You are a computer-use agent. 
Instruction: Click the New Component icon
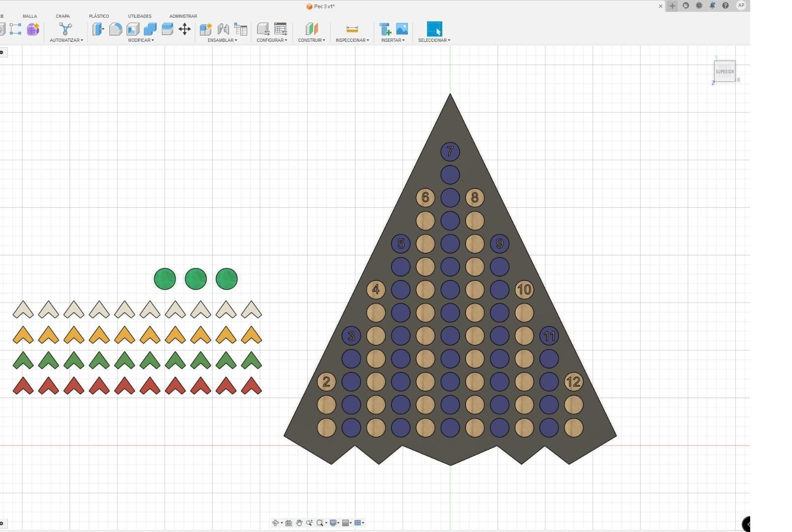tap(206, 29)
